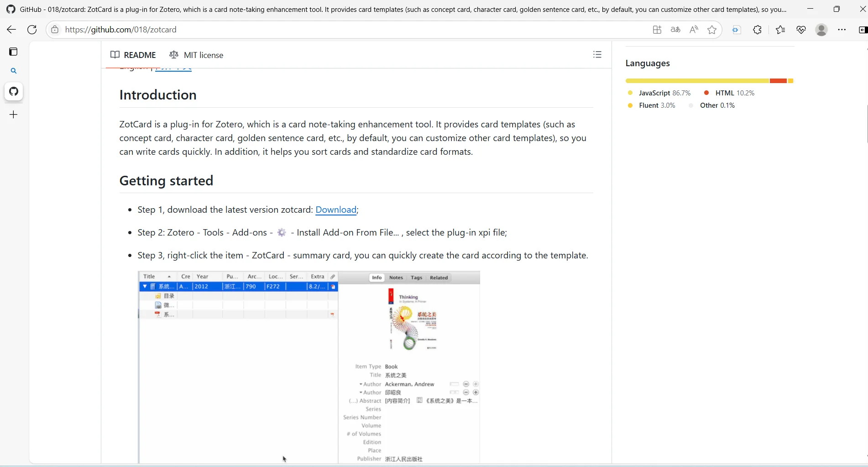
Task: Open the tab actions menu
Action: click(x=13, y=52)
